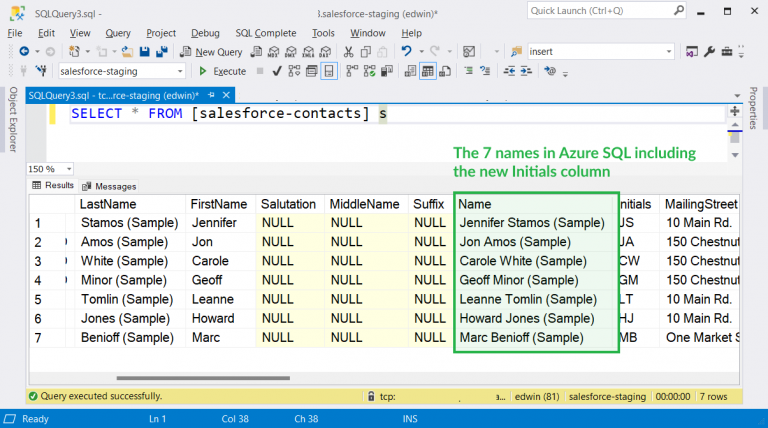Click the Quick Launch search field

tap(600, 11)
